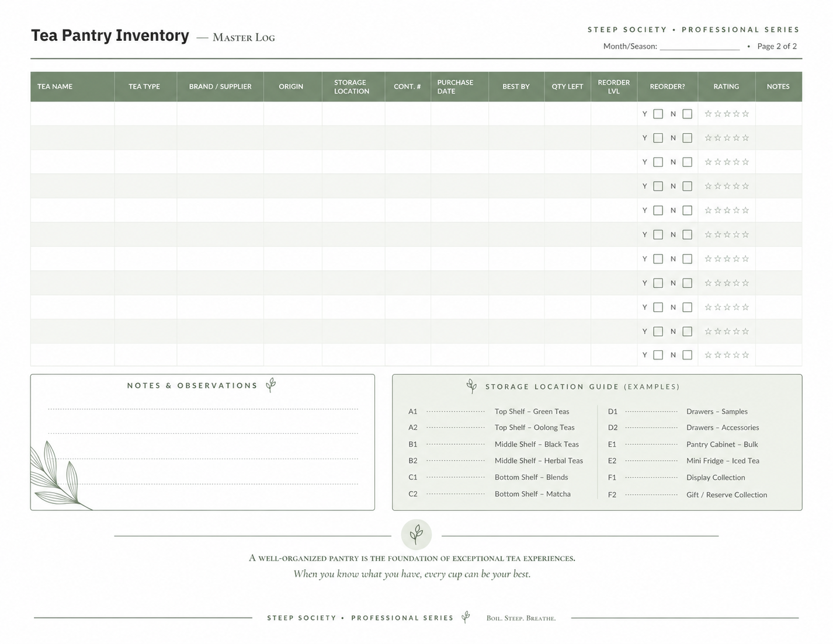
Task: Click the F2 Gift / Reserve Collection entry
Action: click(x=688, y=495)
